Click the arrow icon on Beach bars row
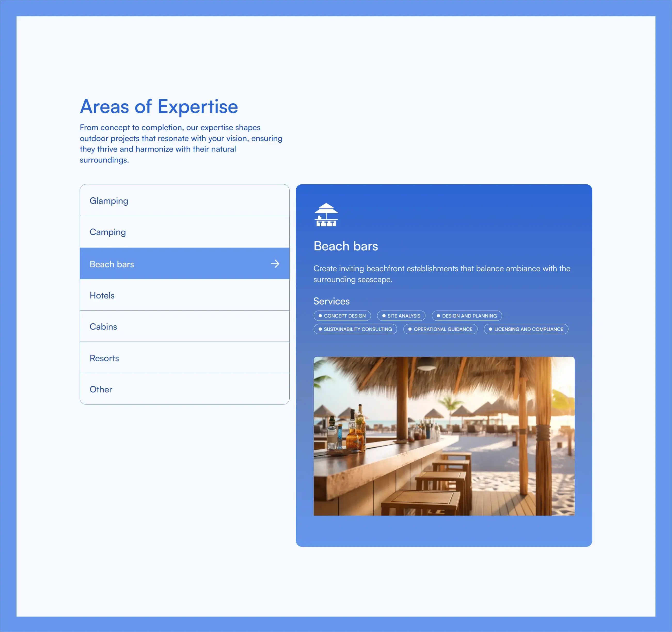This screenshot has width=672, height=632. [275, 264]
